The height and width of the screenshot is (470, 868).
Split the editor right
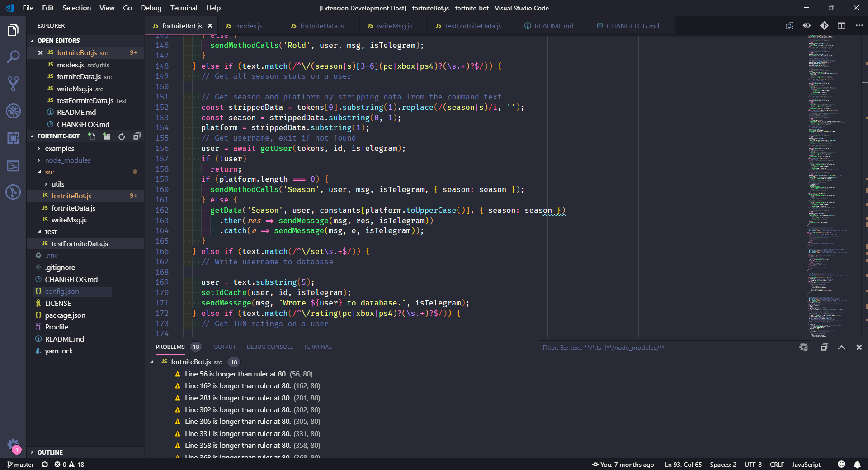[x=841, y=26]
